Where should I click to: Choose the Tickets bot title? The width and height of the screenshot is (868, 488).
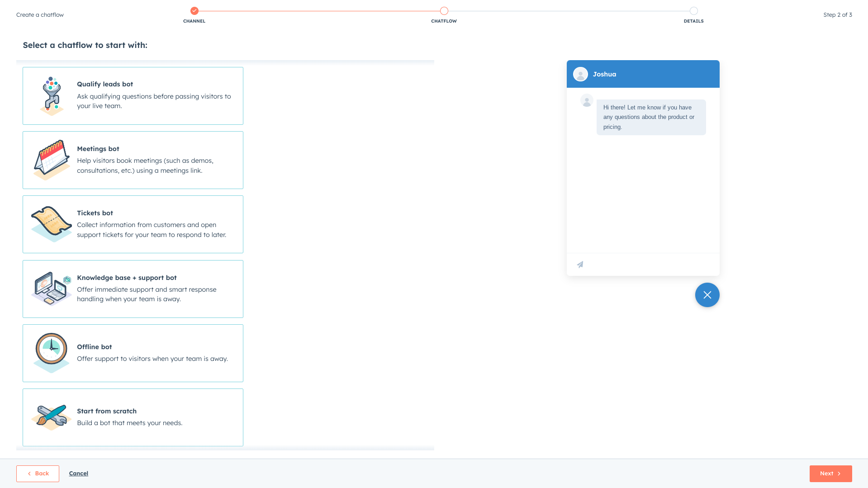(95, 213)
